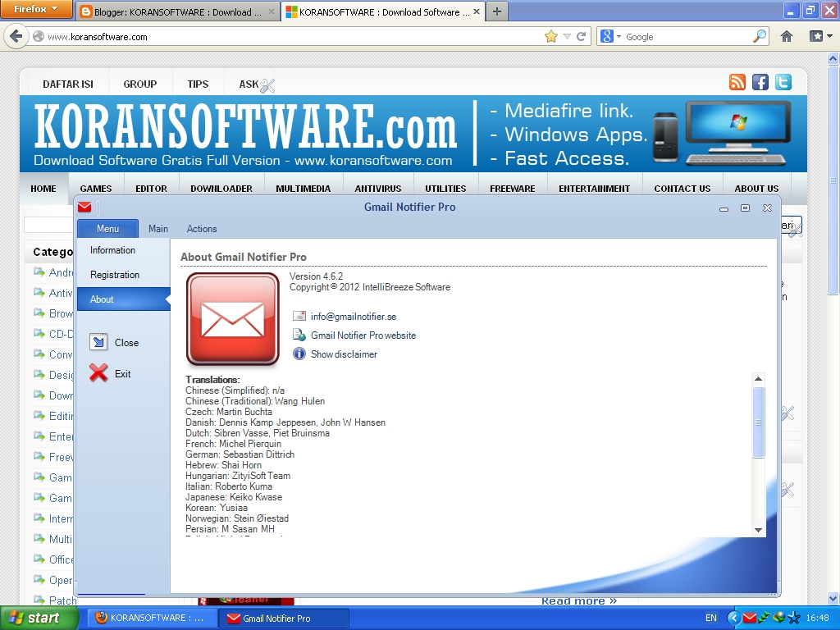Reload the page in Firefox
Viewport: 840px width, 630px height.
[x=581, y=36]
